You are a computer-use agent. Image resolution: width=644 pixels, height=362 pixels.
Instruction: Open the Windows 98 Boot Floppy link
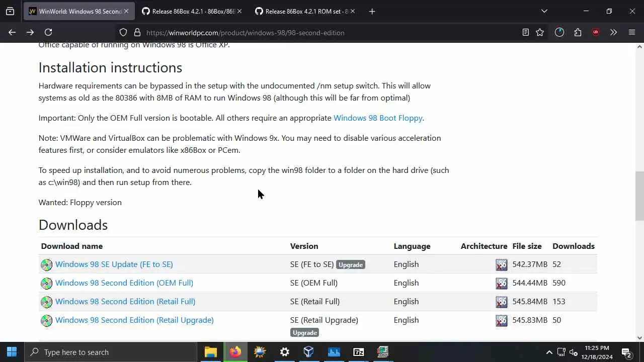[378, 118]
